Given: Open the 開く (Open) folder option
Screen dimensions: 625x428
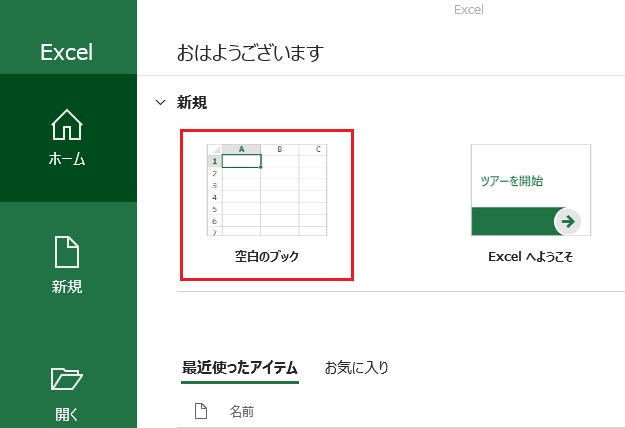Looking at the screenshot, I should click(x=68, y=395).
